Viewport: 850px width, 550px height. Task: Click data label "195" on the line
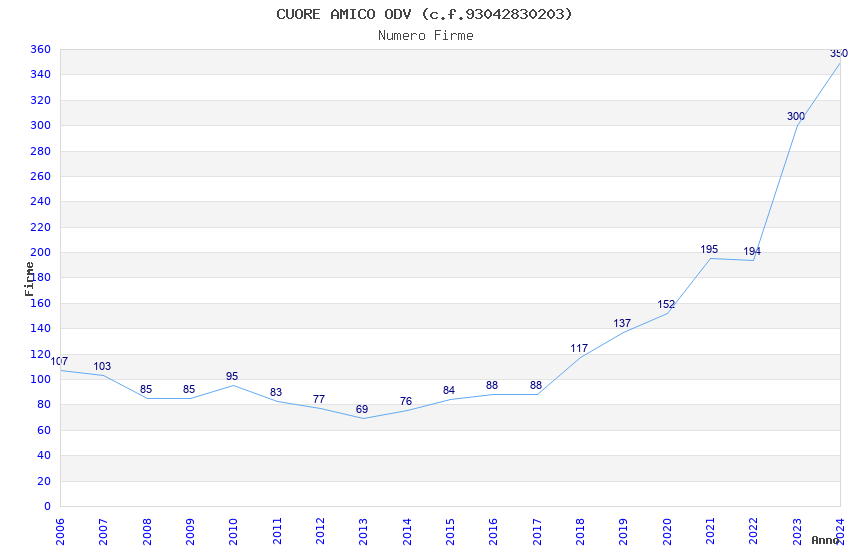(x=709, y=249)
